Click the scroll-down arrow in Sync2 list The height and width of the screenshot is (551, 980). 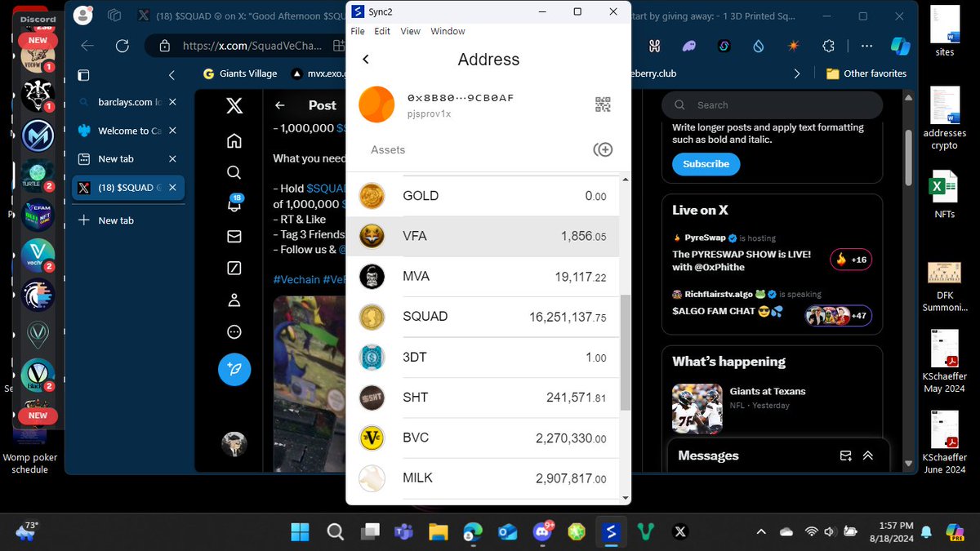(x=626, y=498)
